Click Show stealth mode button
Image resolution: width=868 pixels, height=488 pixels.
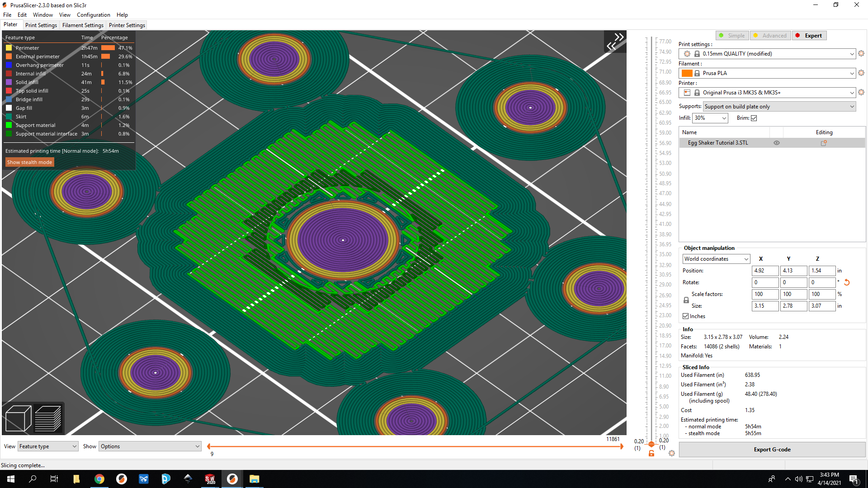point(30,162)
